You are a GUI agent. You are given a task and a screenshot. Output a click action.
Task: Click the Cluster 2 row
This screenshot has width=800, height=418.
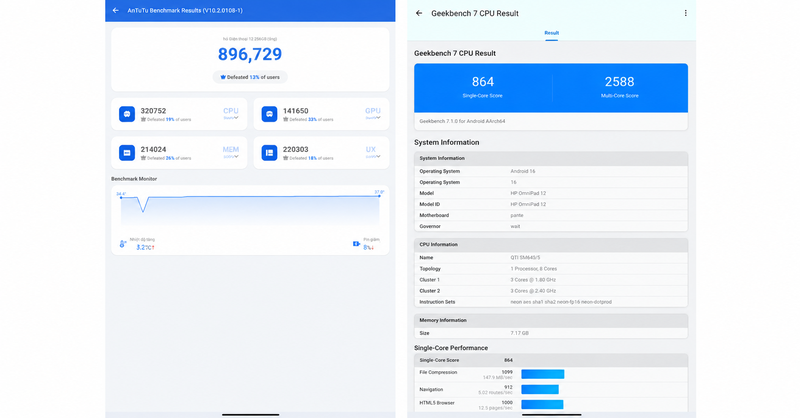click(x=551, y=291)
